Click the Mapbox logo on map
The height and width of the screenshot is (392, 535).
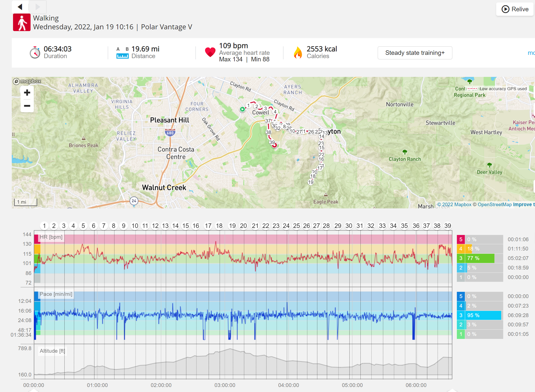click(x=27, y=81)
